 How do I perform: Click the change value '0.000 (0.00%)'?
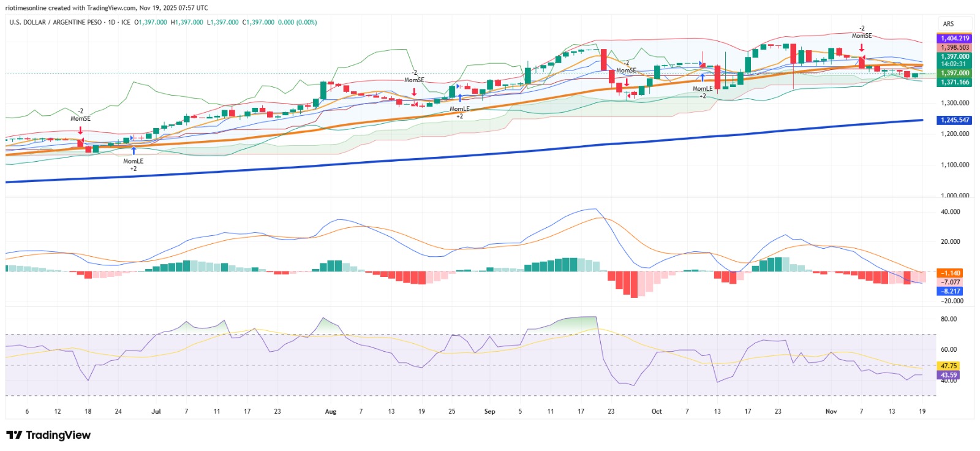point(298,22)
